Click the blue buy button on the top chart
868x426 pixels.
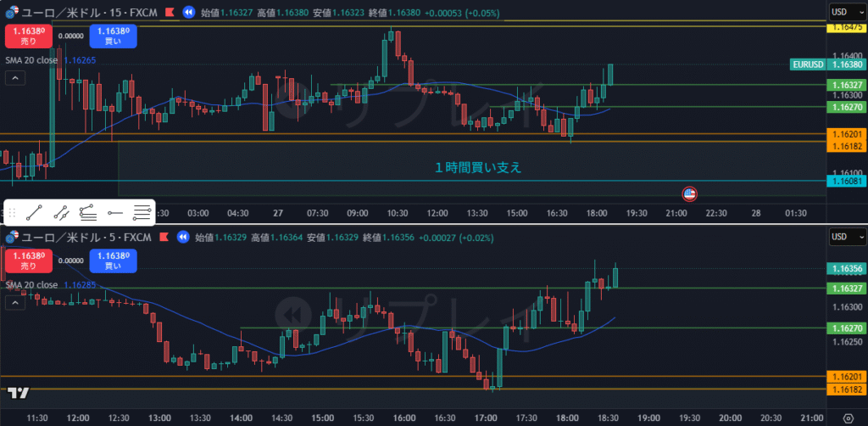(112, 36)
